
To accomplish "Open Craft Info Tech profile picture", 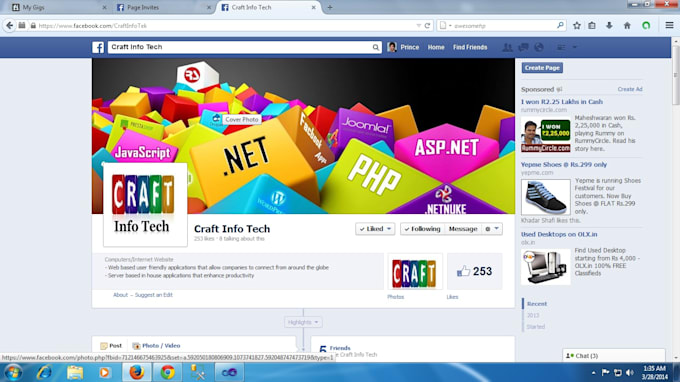I will tap(145, 205).
